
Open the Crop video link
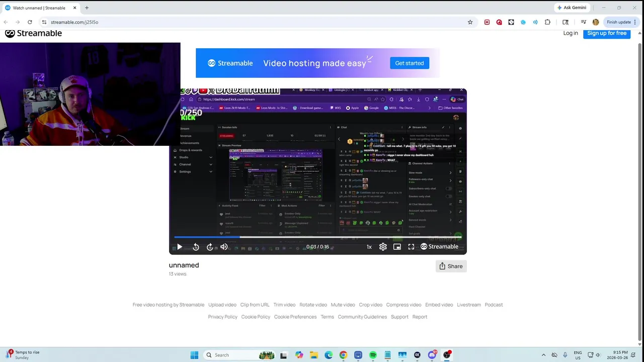[371, 305]
